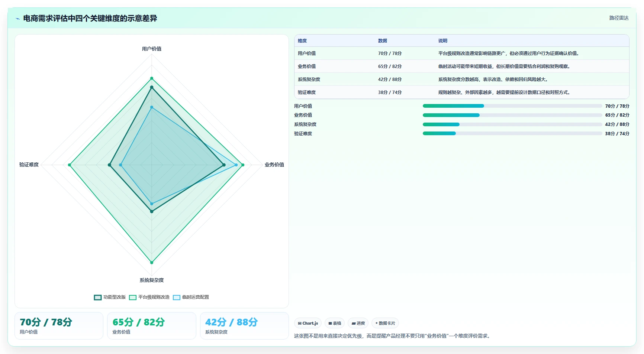Image resolution: width=644 pixels, height=354 pixels.
Task: Click the footnote starting 这张图不是用来
Action: click(393, 336)
